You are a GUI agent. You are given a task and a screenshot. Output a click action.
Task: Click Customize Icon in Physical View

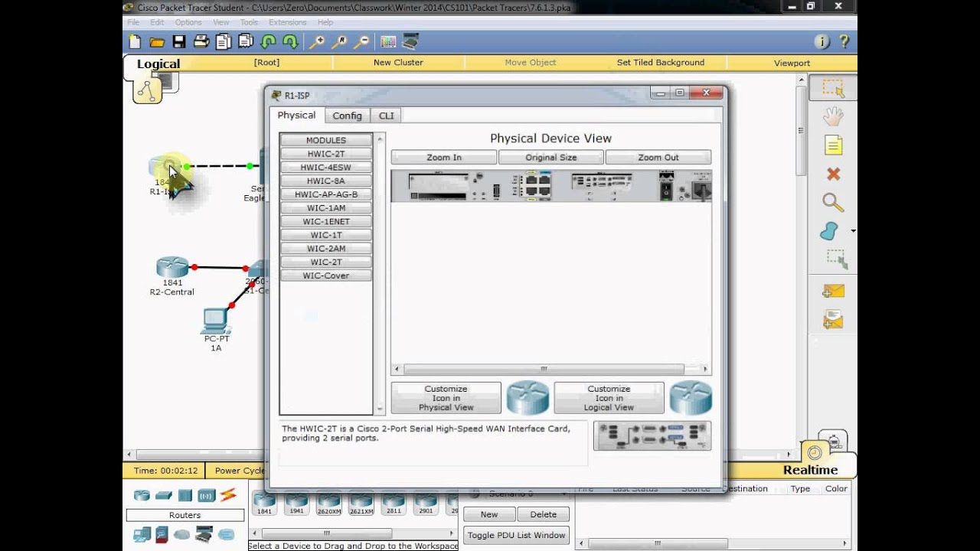tap(446, 398)
